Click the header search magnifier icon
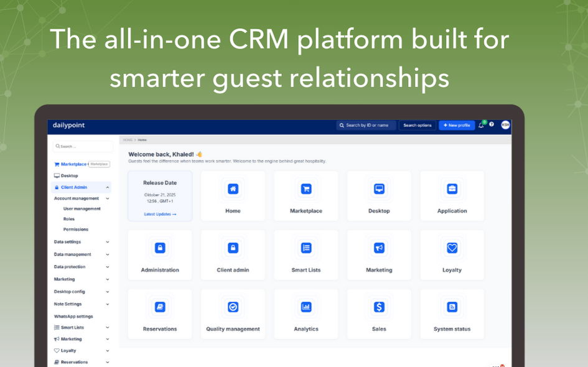 pyautogui.click(x=342, y=126)
